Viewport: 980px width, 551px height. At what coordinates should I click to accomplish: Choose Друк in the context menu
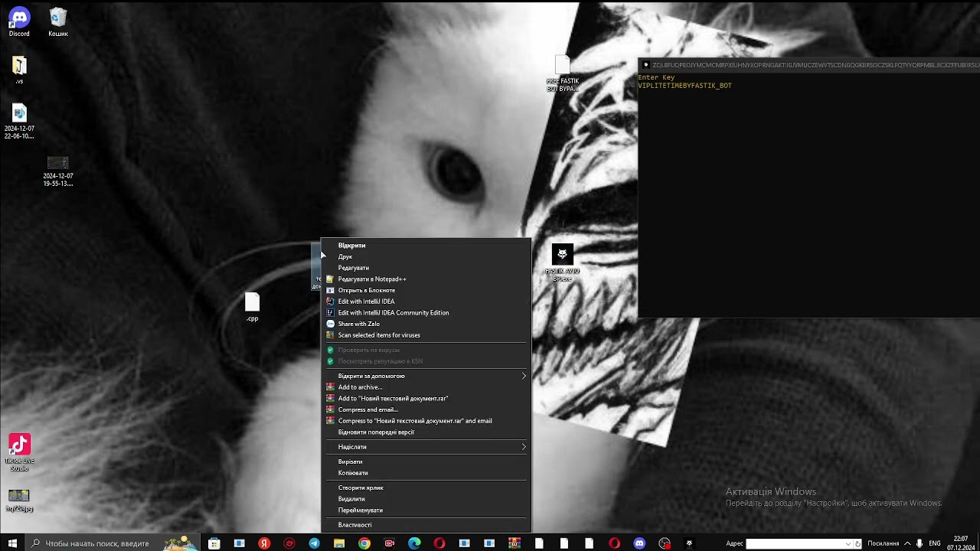point(426,257)
